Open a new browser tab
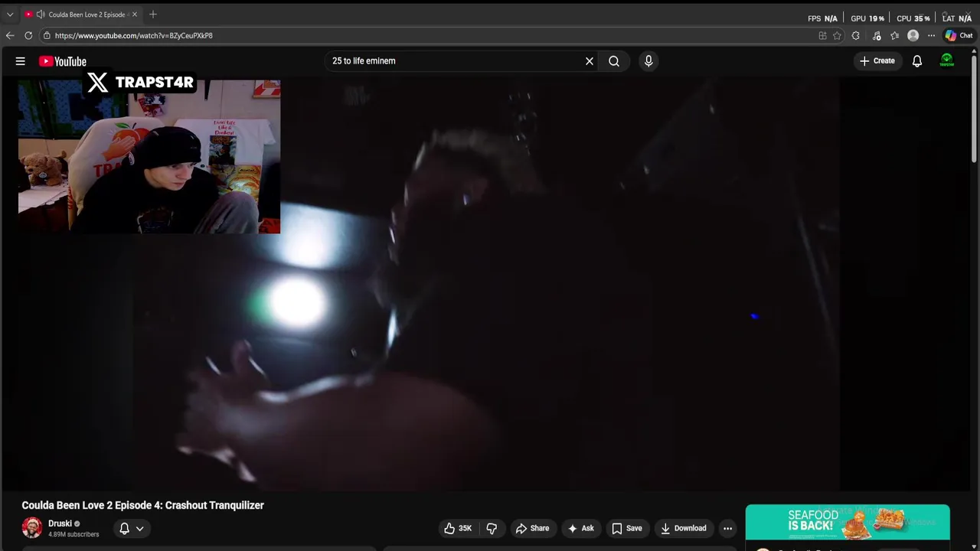980x551 pixels. click(x=153, y=15)
